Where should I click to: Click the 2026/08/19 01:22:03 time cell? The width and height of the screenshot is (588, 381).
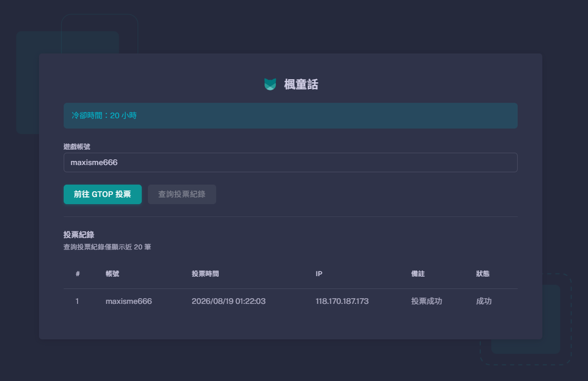click(x=229, y=301)
